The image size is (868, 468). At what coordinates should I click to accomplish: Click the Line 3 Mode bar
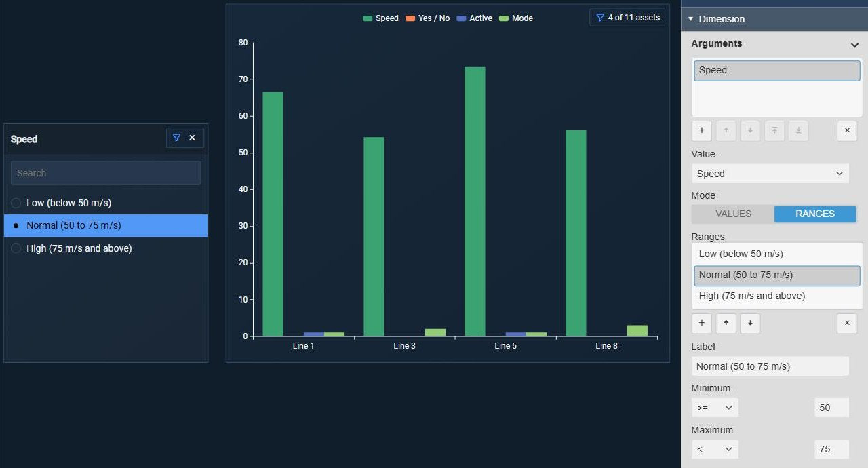(435, 332)
